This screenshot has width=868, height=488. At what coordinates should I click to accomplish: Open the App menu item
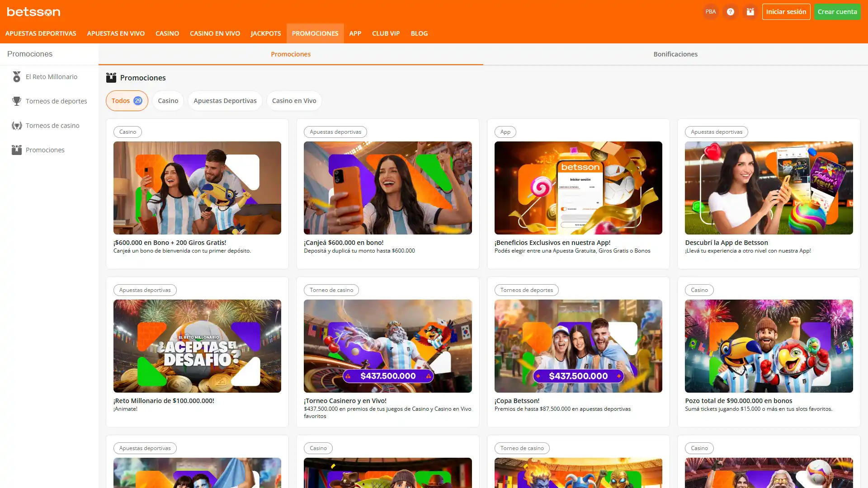[355, 33]
